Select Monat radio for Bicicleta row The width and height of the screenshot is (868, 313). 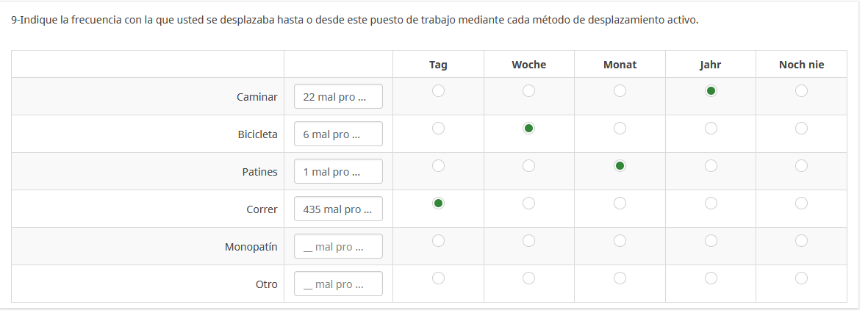(620, 129)
